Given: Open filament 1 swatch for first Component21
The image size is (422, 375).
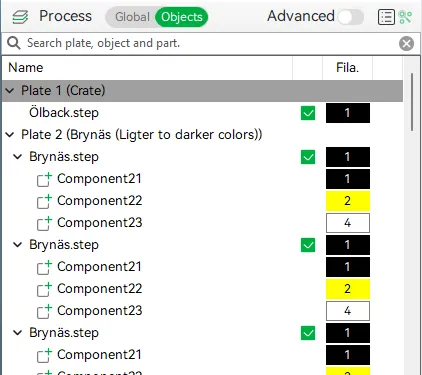Looking at the screenshot, I should [x=348, y=179].
